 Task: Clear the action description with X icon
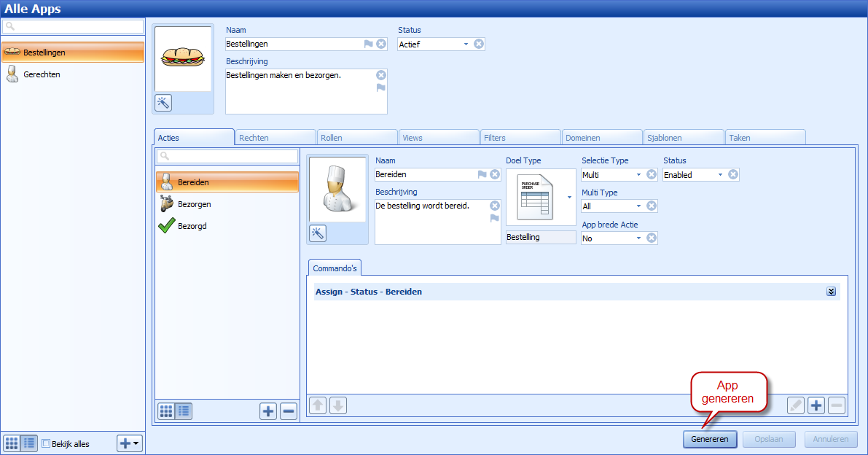[x=495, y=206]
